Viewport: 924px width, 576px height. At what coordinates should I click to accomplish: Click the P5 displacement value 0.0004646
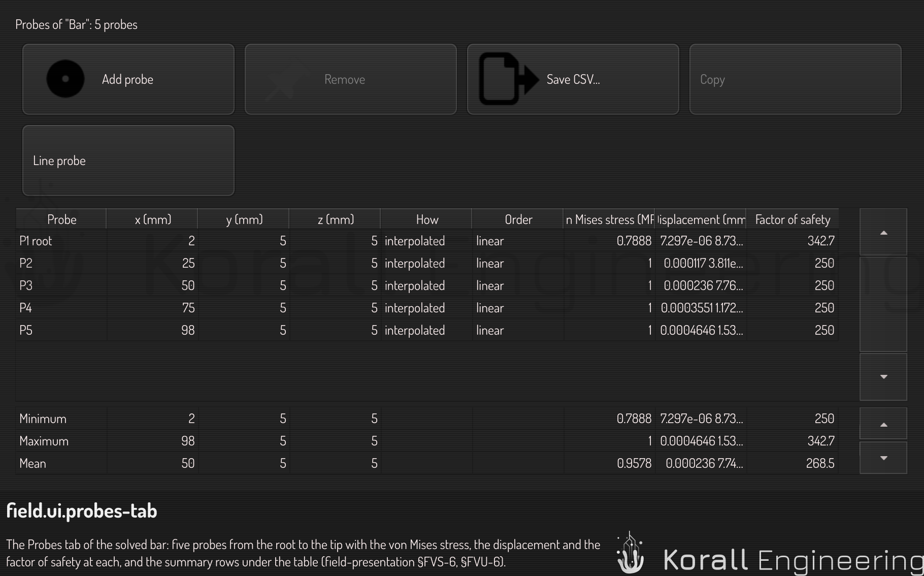(x=701, y=330)
